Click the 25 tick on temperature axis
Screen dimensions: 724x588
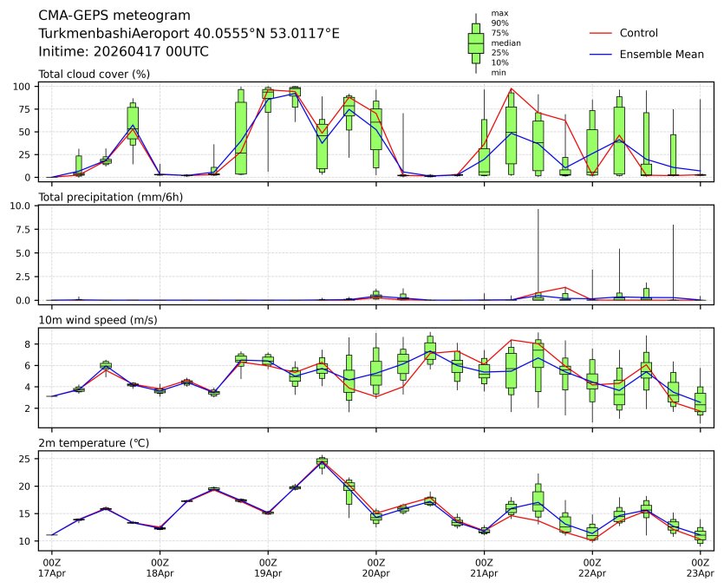(x=26, y=459)
